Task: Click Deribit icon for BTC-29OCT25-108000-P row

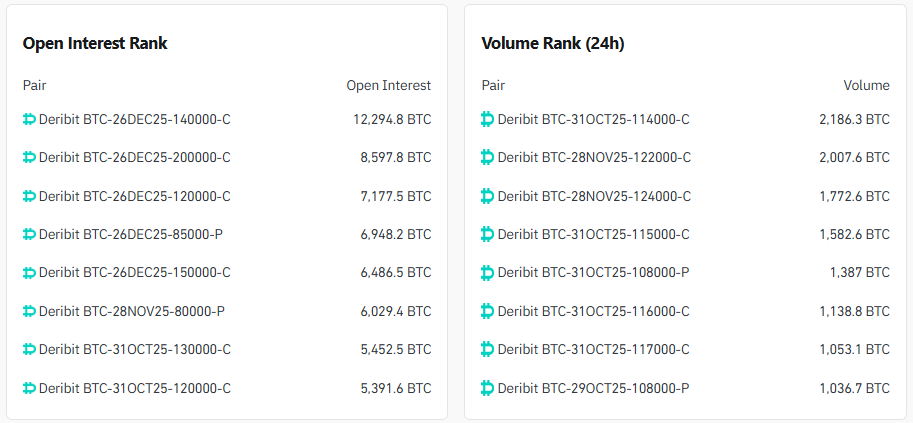Action: click(487, 387)
